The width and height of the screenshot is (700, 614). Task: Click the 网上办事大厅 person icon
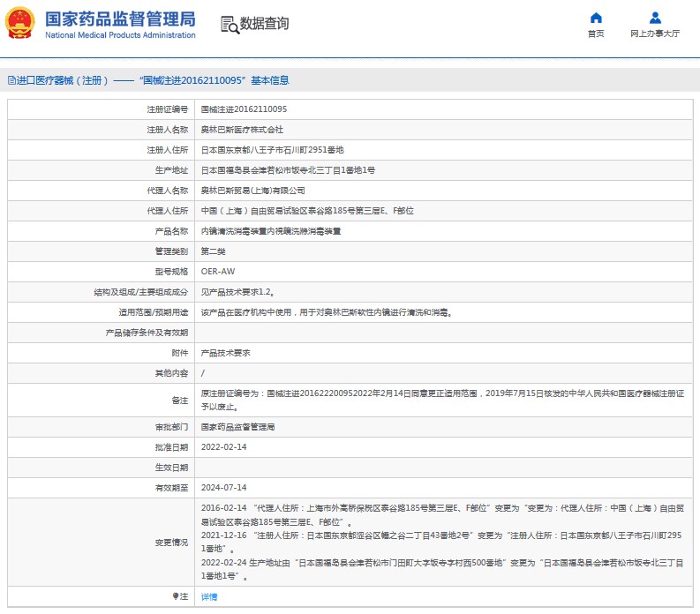[655, 18]
